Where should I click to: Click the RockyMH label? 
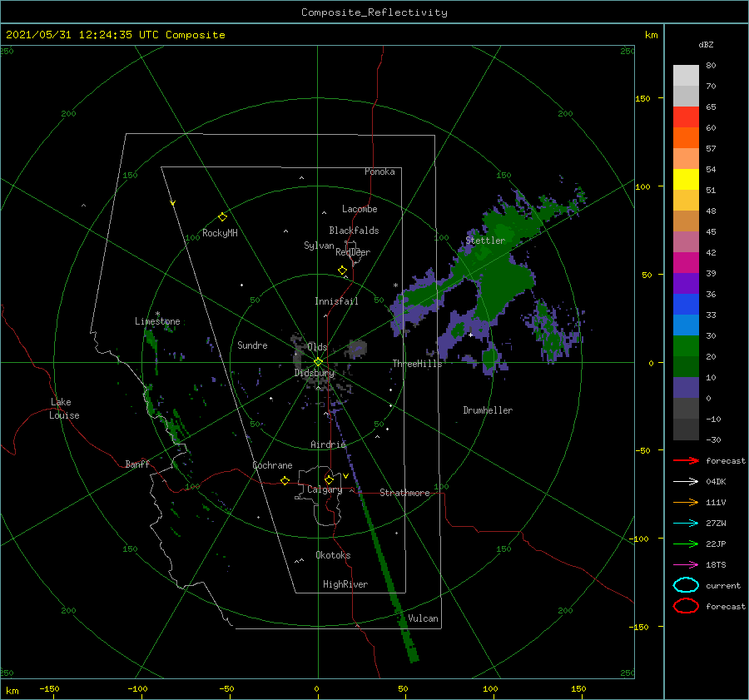point(220,233)
